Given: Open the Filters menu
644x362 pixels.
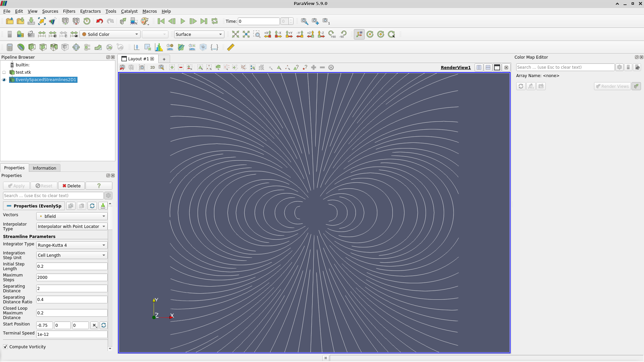Looking at the screenshot, I should click(69, 11).
